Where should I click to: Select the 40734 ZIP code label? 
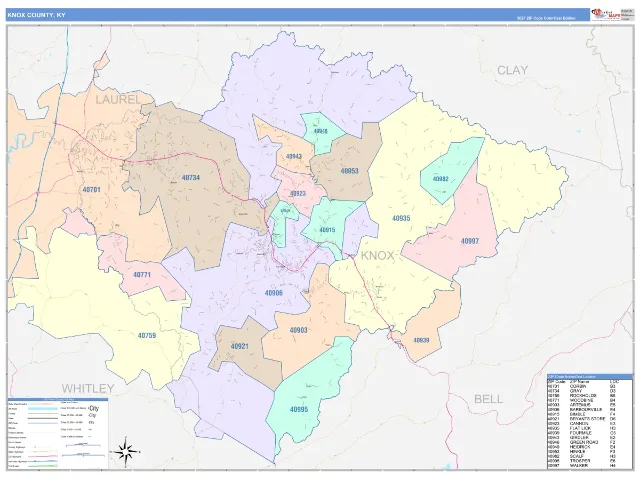191,178
